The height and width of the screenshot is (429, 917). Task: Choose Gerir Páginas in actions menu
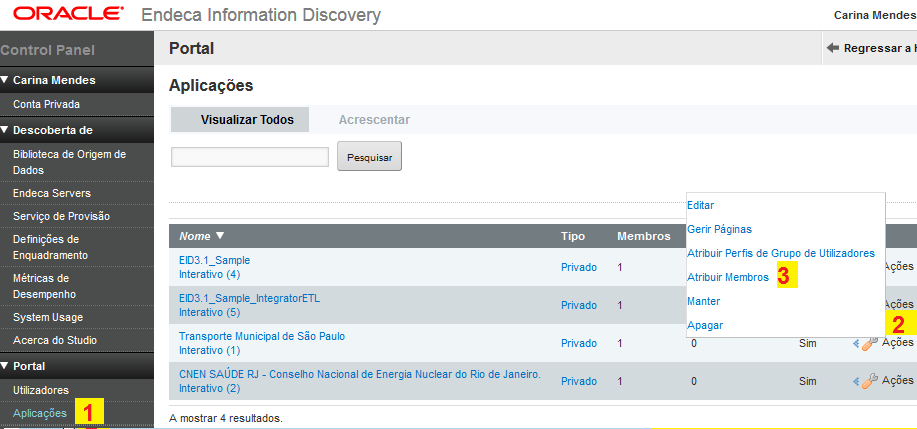pyautogui.click(x=719, y=229)
